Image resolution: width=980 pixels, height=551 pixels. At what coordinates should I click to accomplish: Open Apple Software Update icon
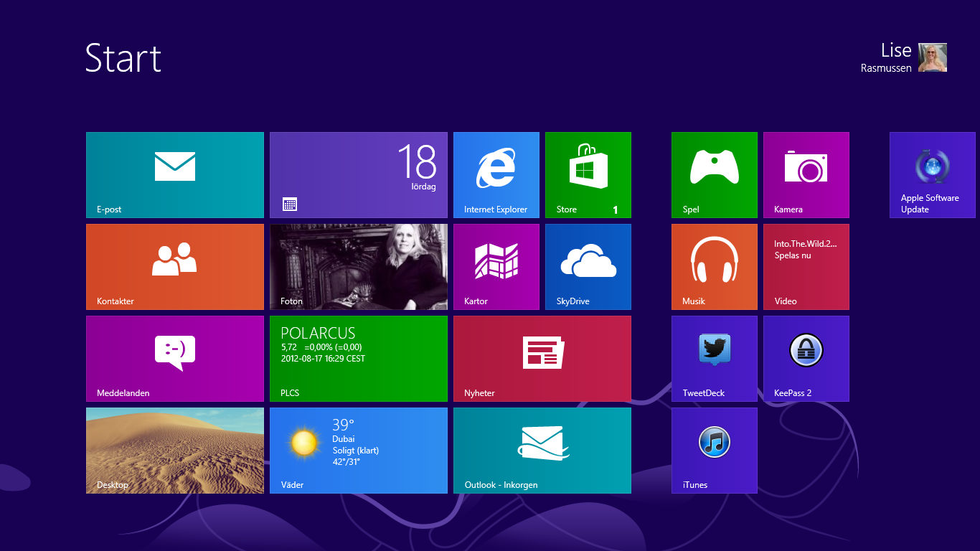933,166
